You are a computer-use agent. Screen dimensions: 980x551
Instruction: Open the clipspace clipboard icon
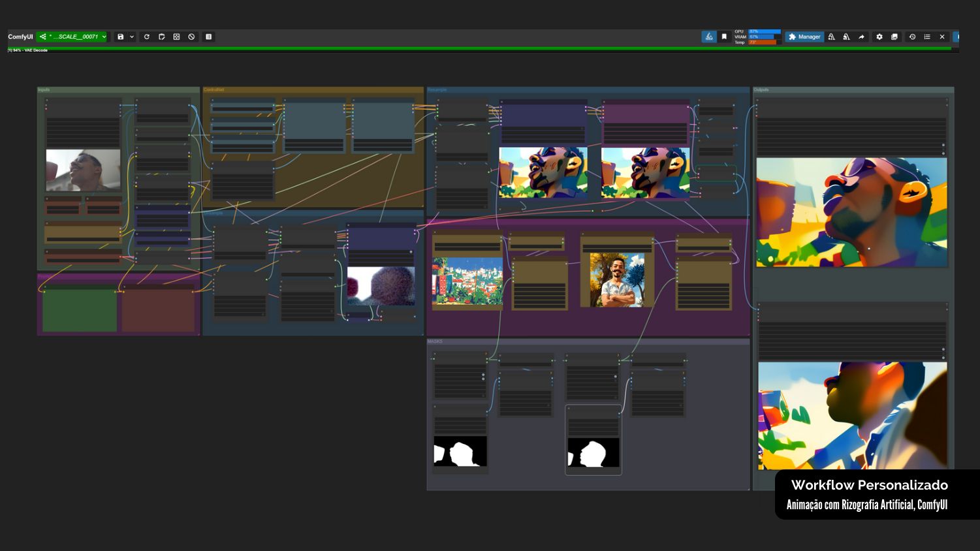click(161, 37)
